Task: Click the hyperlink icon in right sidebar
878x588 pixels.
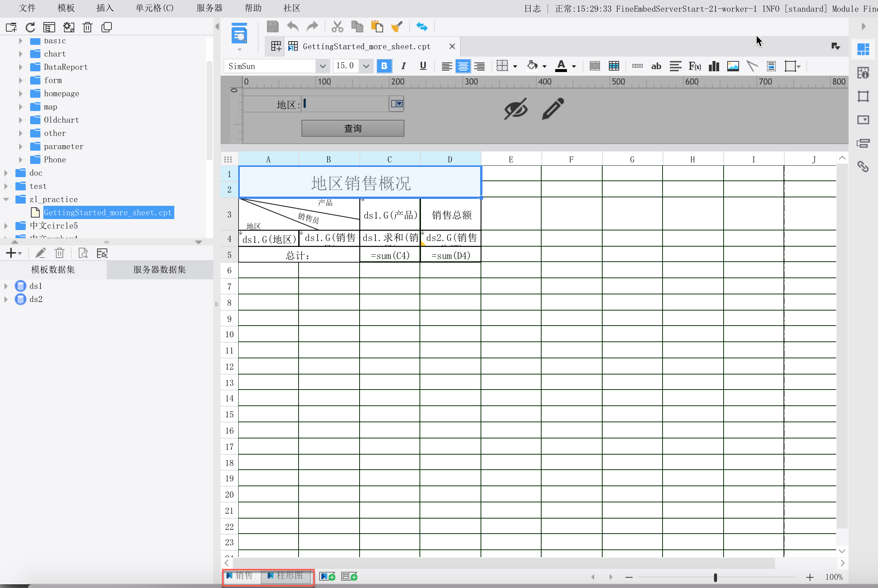Action: pyautogui.click(x=863, y=166)
